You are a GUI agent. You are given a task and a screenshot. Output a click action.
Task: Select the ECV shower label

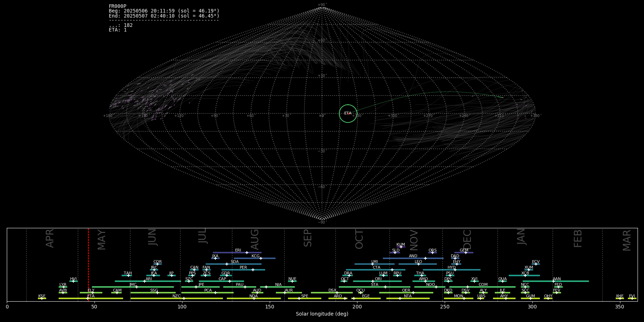point(536,262)
